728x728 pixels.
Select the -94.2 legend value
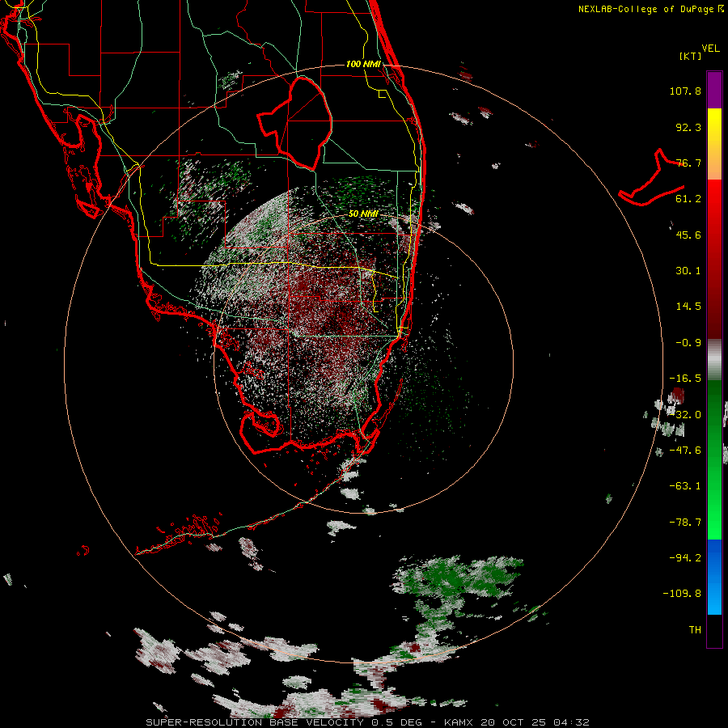[x=685, y=557]
